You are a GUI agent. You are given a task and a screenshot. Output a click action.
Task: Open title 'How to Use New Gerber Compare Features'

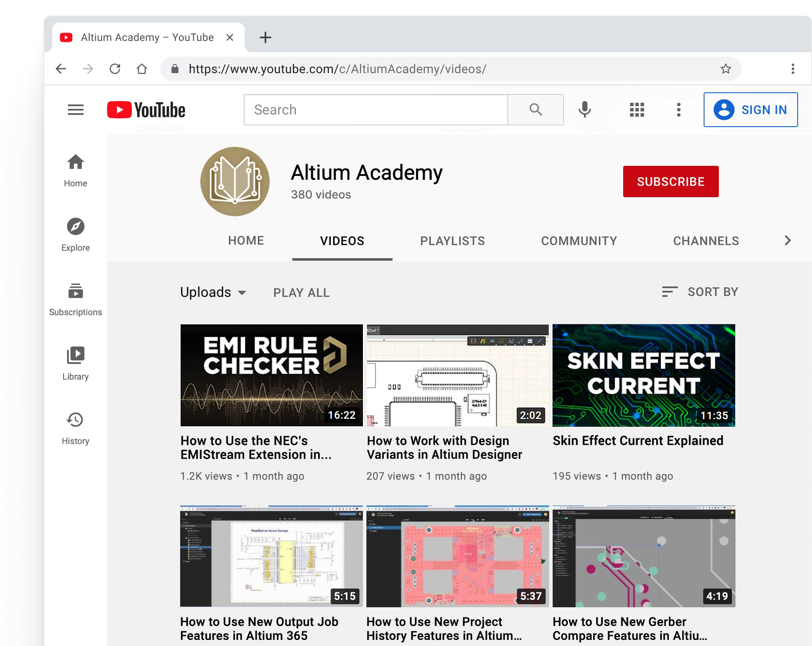pos(630,629)
